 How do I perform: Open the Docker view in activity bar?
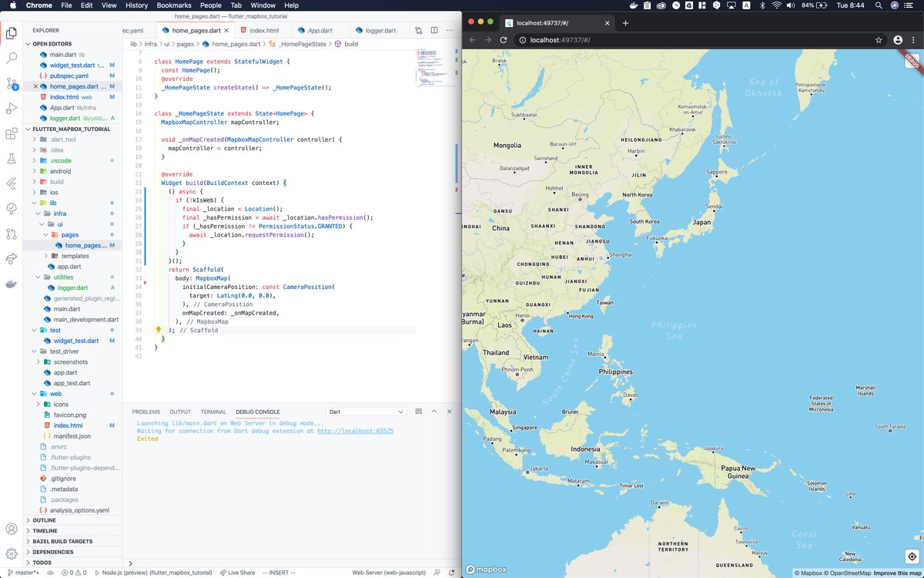click(x=12, y=284)
